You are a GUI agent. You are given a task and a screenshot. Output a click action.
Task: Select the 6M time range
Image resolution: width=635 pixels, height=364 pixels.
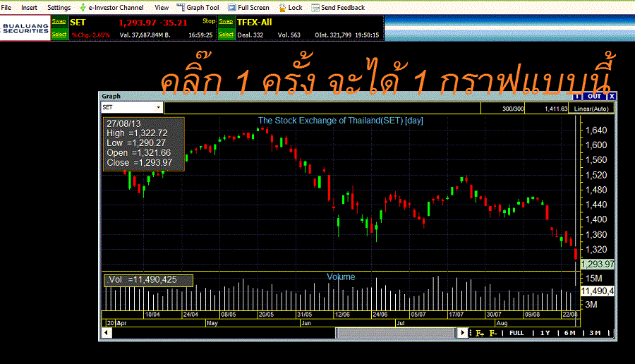(x=570, y=333)
